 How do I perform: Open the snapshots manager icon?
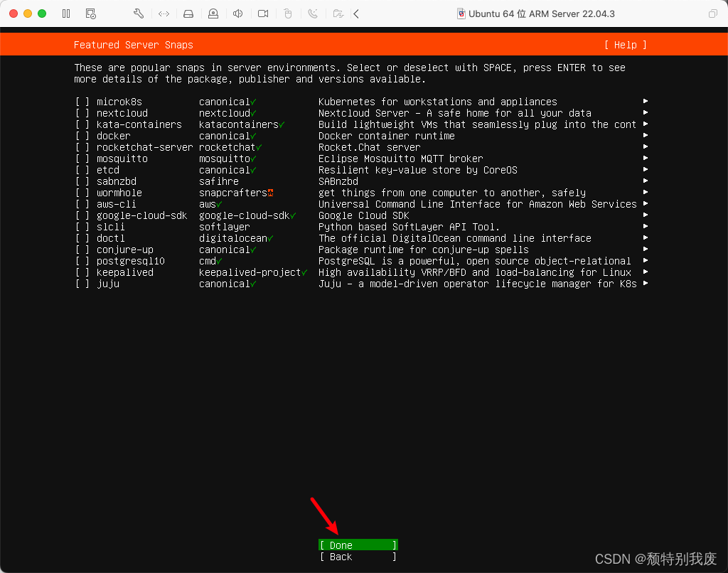pos(91,14)
